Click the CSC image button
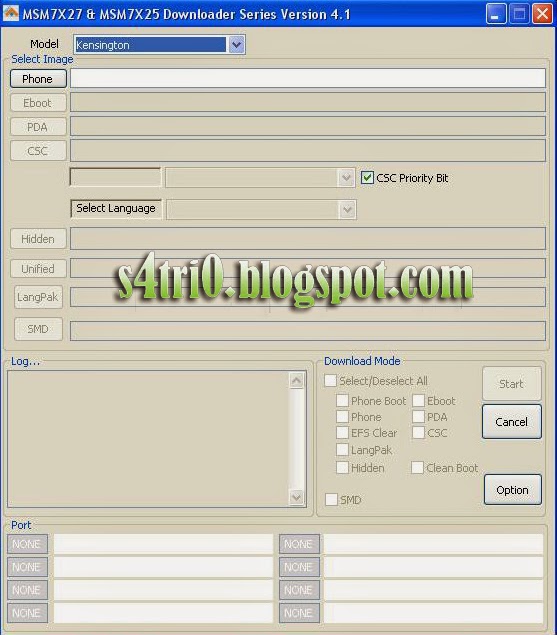The width and height of the screenshot is (557, 635). [38, 151]
